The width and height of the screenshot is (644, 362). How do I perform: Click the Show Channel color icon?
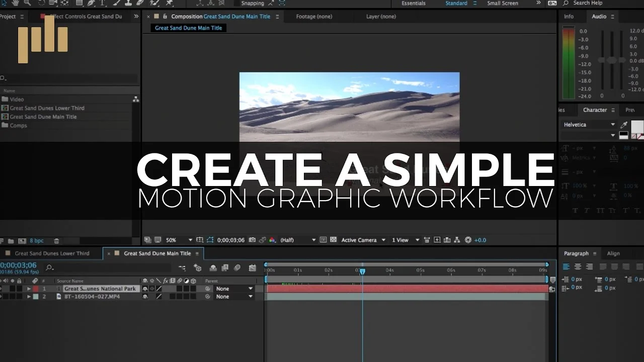coord(272,240)
